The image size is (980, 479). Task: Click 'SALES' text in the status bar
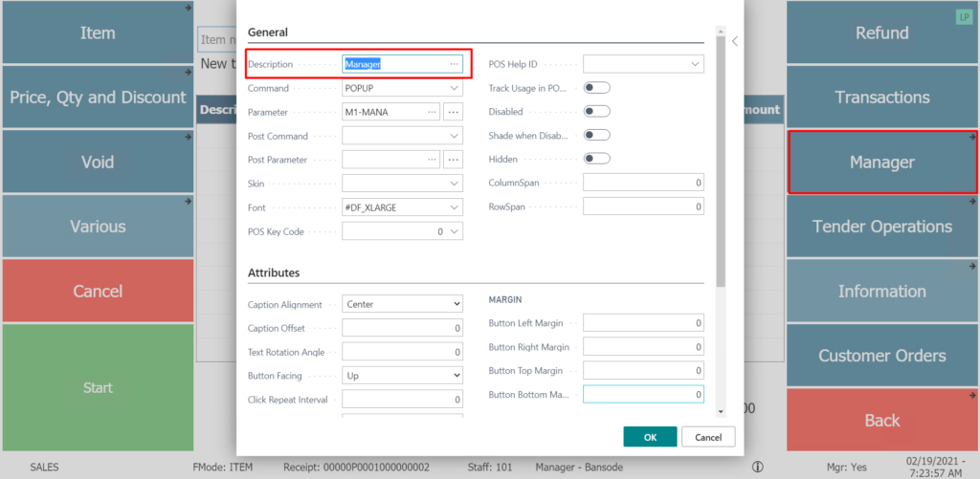44,468
